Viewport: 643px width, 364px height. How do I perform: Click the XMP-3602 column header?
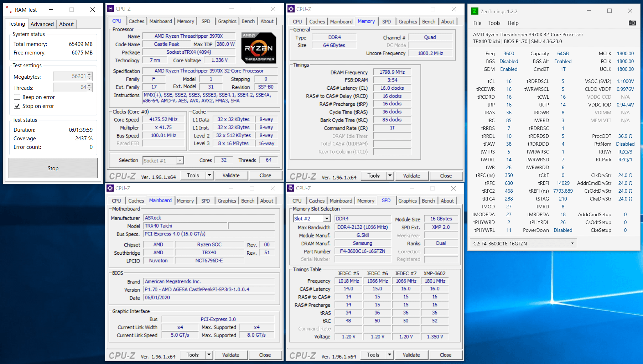point(434,273)
